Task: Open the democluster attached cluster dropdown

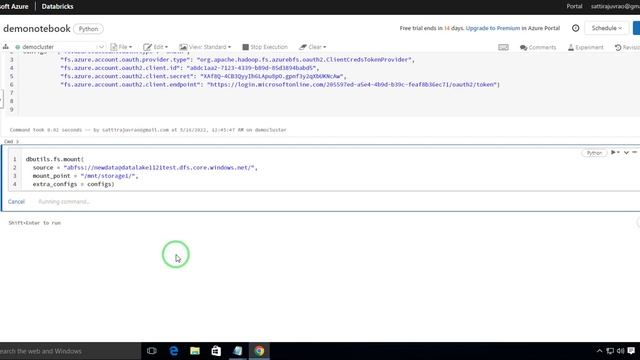Action: tap(60, 47)
